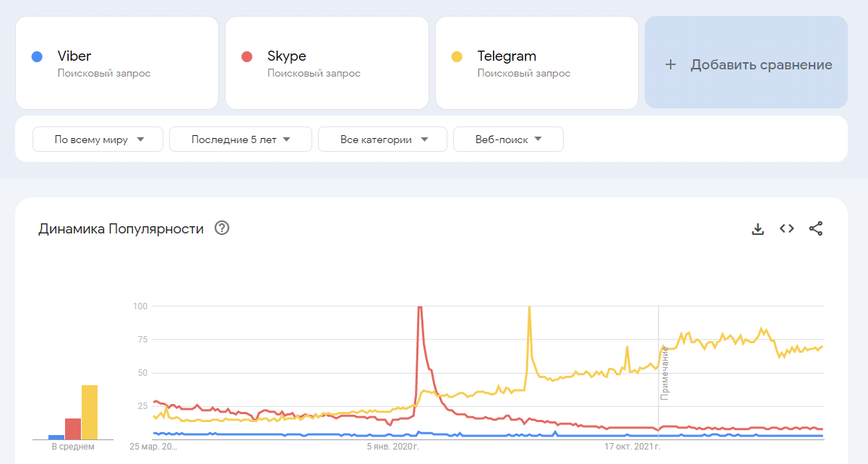Screen dimensions: 868x464
Task: Select the Viber search term card
Action: [x=117, y=63]
